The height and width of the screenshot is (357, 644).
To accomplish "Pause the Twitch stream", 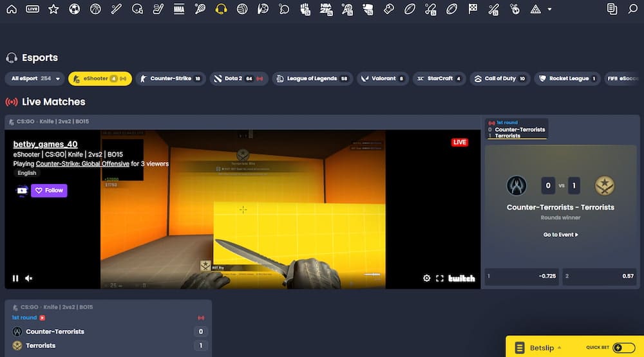I will [15, 279].
